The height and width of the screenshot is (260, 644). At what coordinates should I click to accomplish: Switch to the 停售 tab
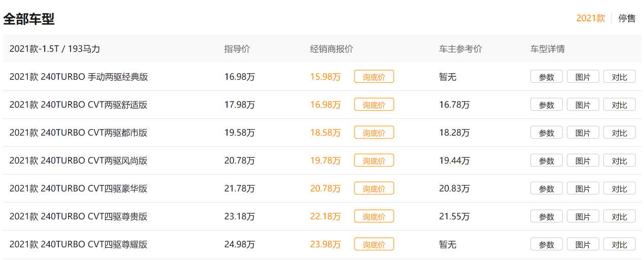point(627,18)
